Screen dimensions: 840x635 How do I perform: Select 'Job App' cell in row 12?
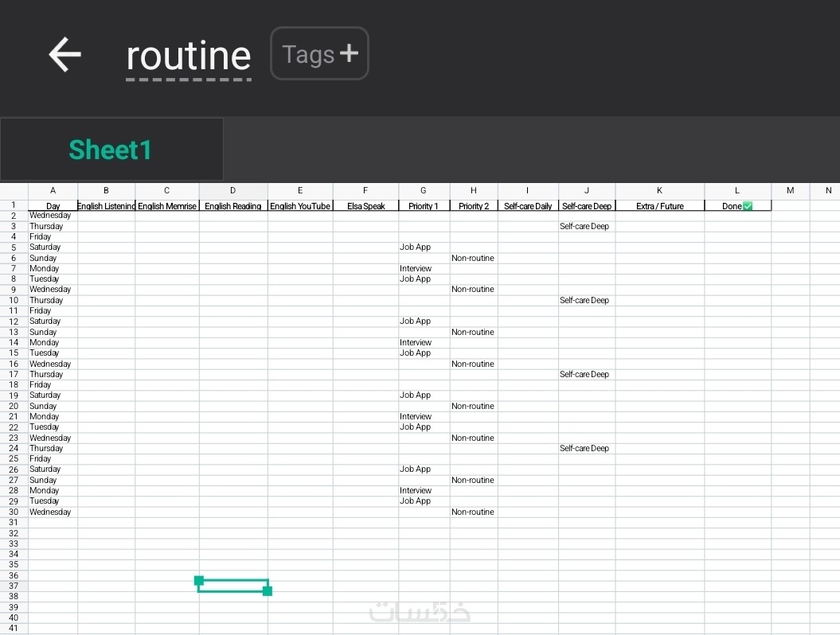coord(424,321)
